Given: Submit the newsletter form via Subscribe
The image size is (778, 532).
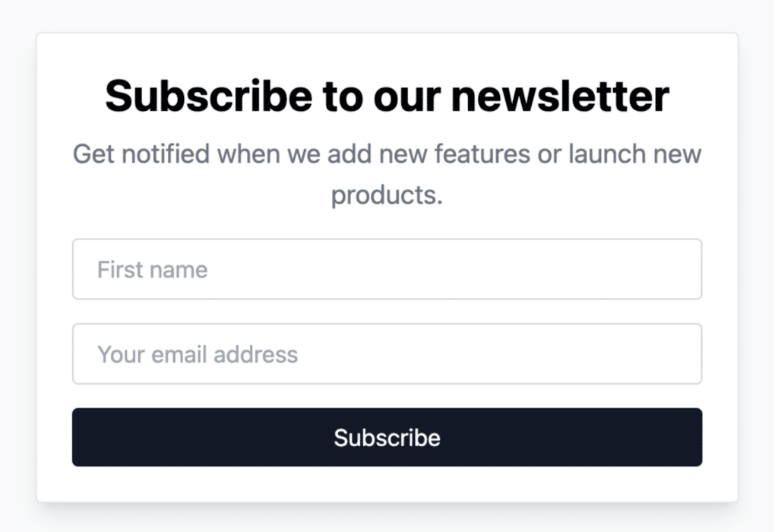Looking at the screenshot, I should (x=387, y=437).
